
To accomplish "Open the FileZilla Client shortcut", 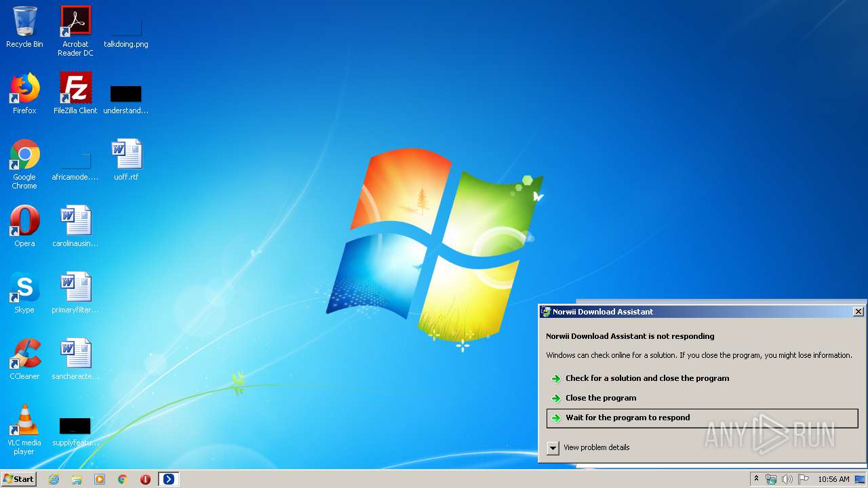I will (75, 94).
